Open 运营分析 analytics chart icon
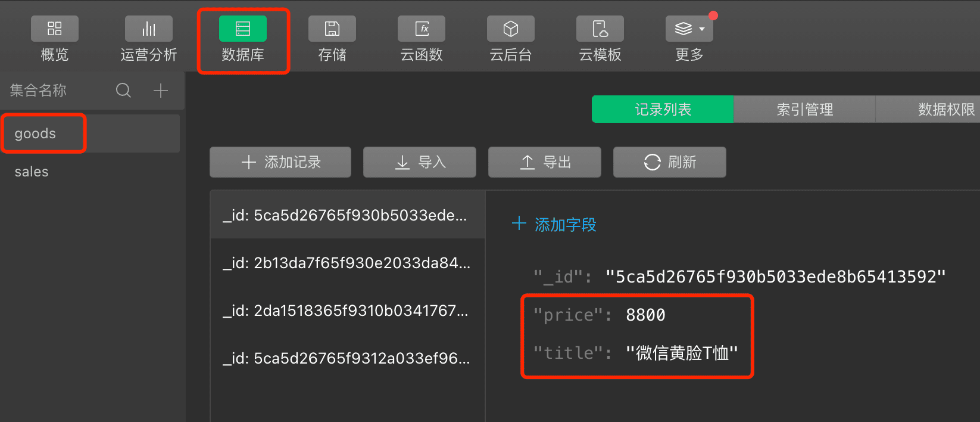The height and width of the screenshot is (422, 980). 149,29
